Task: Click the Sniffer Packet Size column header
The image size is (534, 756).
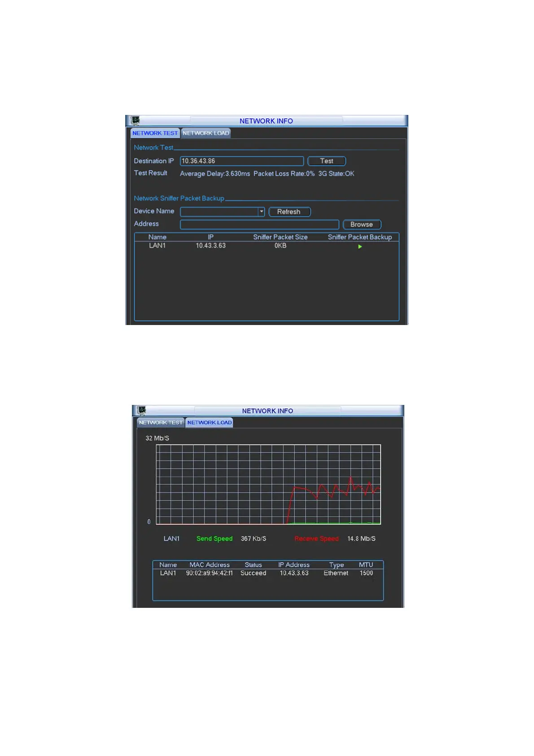Action: pos(280,237)
